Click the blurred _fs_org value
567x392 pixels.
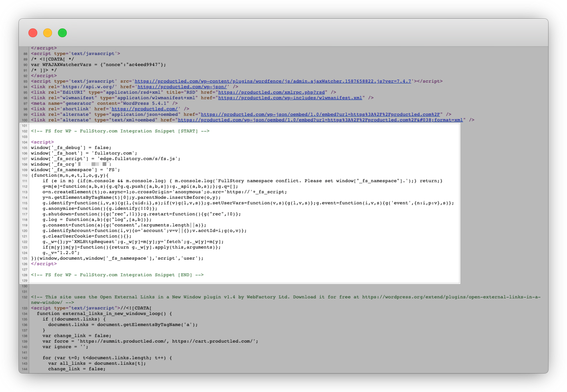[x=93, y=164]
